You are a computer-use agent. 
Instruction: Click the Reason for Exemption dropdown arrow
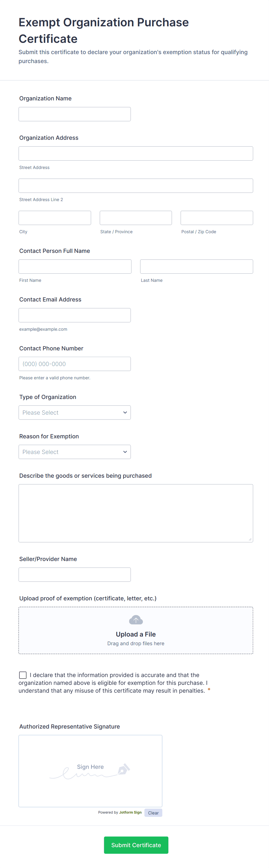[125, 452]
